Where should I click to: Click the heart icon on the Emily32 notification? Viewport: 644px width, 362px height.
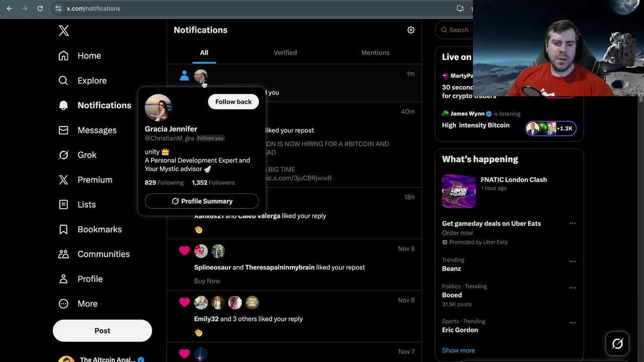tap(184, 302)
